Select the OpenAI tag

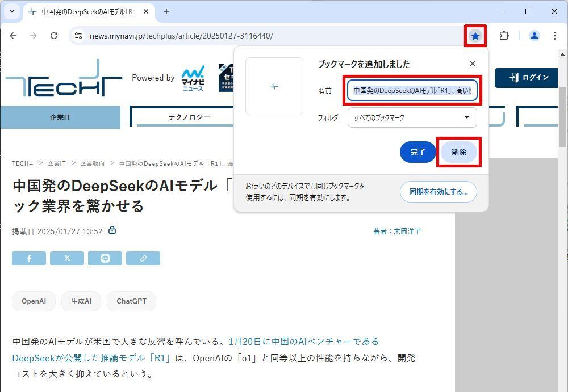coord(34,301)
